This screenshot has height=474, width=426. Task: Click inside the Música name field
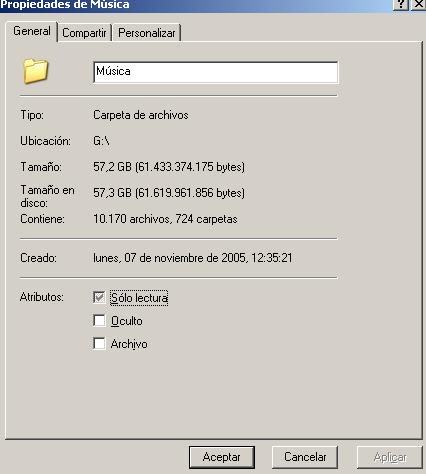[x=216, y=72]
